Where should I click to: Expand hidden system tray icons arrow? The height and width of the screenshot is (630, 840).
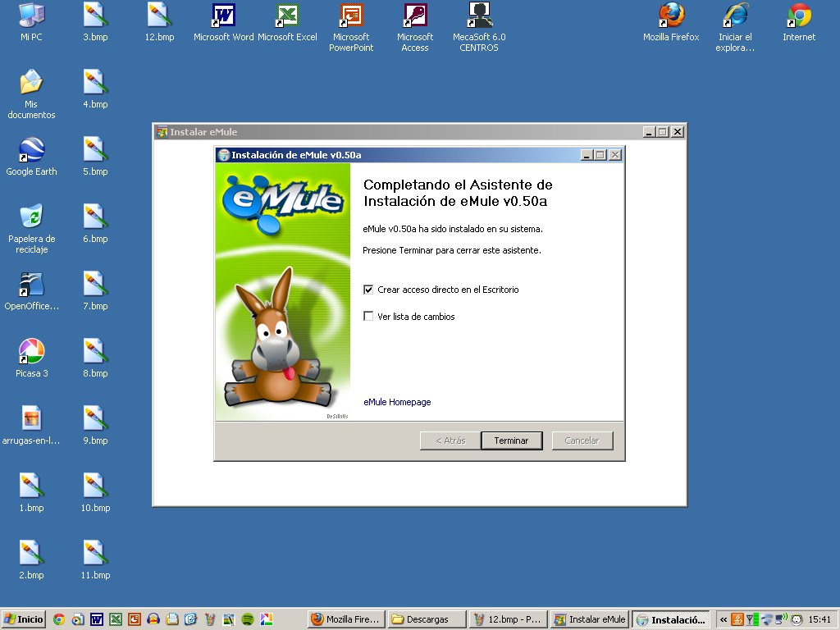(x=724, y=619)
